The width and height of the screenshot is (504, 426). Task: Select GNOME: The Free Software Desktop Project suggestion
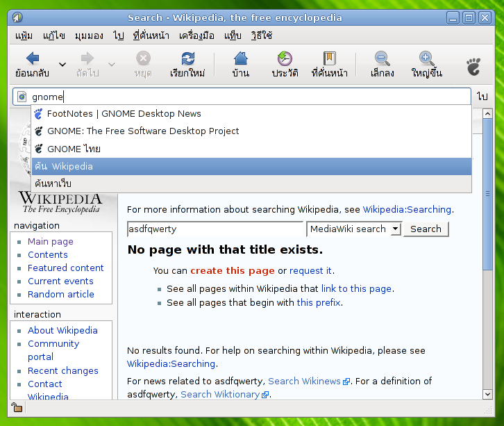[x=251, y=131]
